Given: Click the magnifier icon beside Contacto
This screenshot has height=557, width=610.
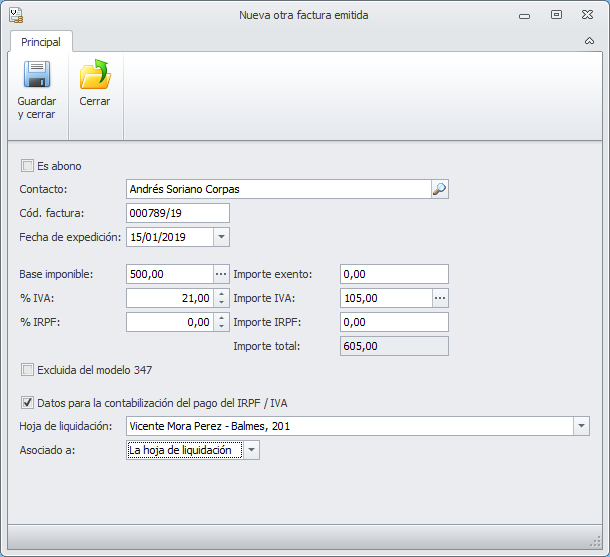Looking at the screenshot, I should (440, 188).
